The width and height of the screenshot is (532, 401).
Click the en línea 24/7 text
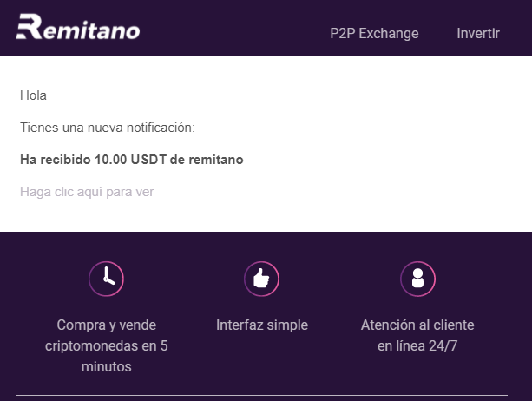click(417, 346)
